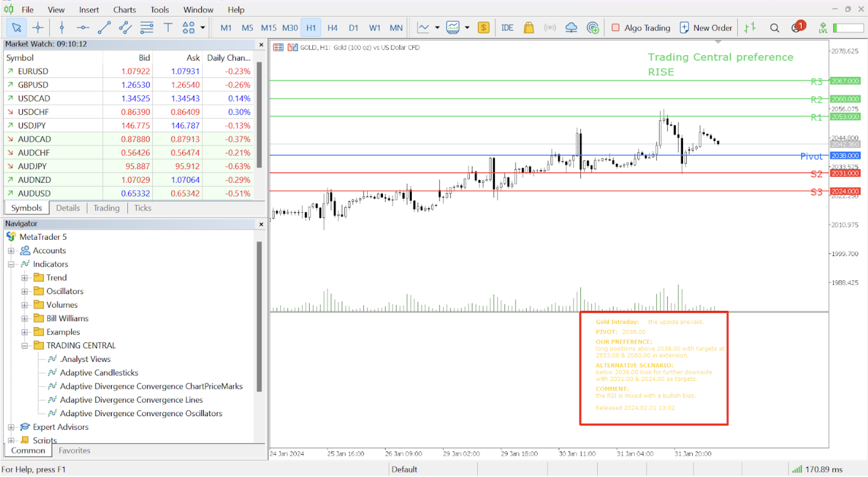The height and width of the screenshot is (477, 868).
Task: Switch timeframe to M15
Action: pos(269,28)
